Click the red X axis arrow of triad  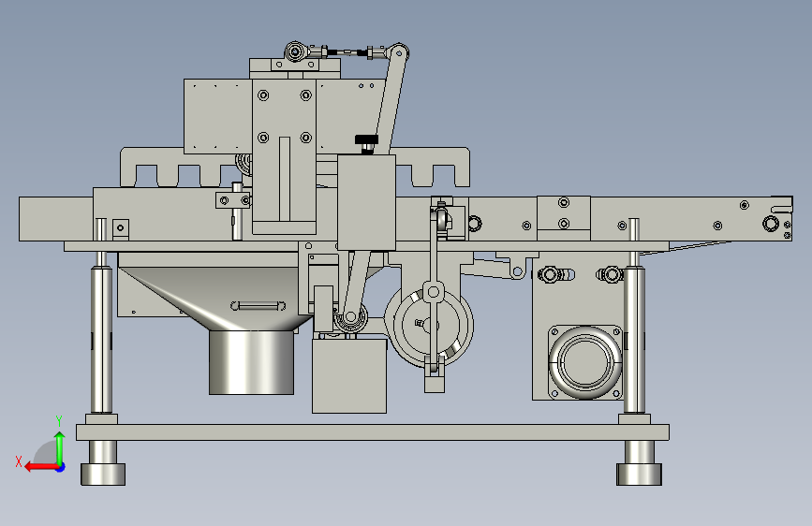41,467
